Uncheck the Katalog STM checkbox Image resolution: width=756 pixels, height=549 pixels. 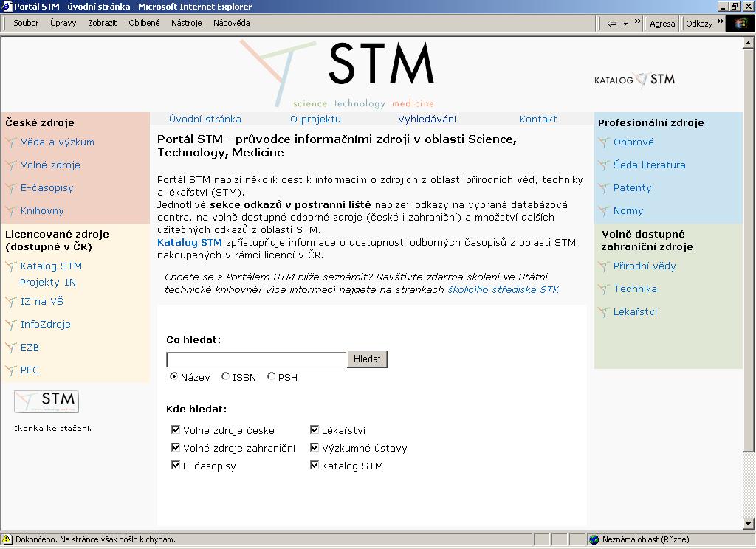tap(315, 465)
